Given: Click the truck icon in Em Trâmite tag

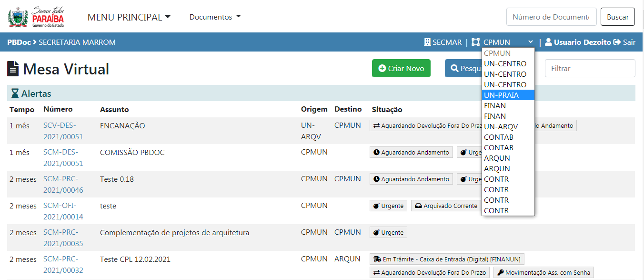Looking at the screenshot, I should pos(377,259).
